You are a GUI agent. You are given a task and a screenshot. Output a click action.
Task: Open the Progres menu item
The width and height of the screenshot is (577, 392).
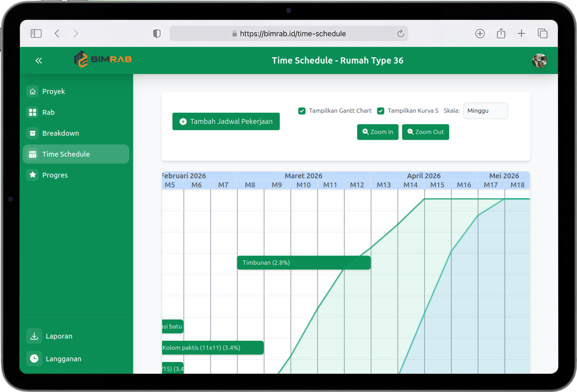[76, 175]
